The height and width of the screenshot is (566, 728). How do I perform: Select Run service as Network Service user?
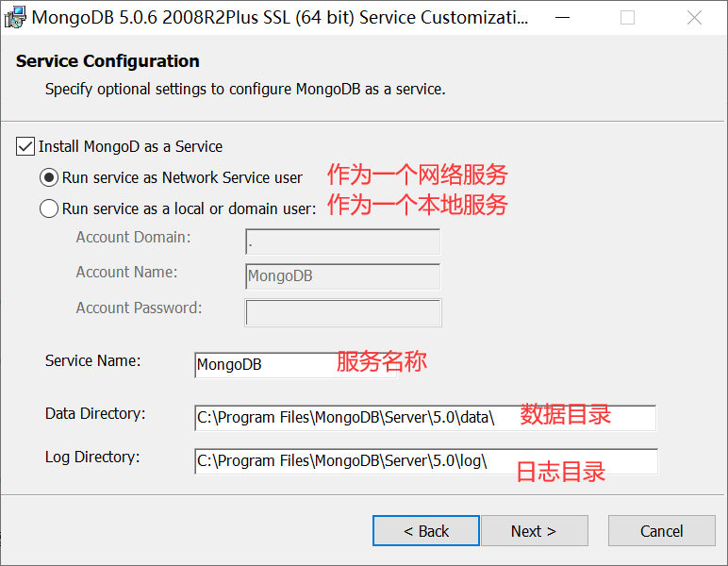[x=49, y=177]
